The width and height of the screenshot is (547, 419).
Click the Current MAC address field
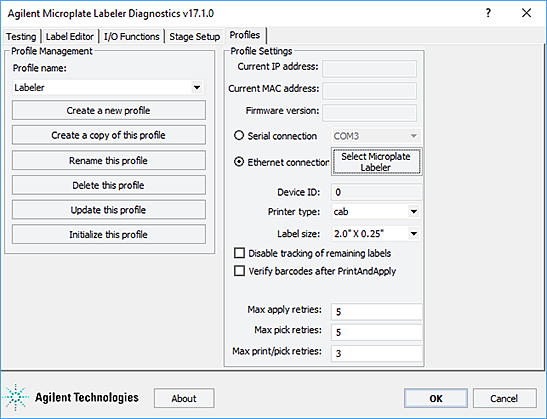tap(369, 90)
